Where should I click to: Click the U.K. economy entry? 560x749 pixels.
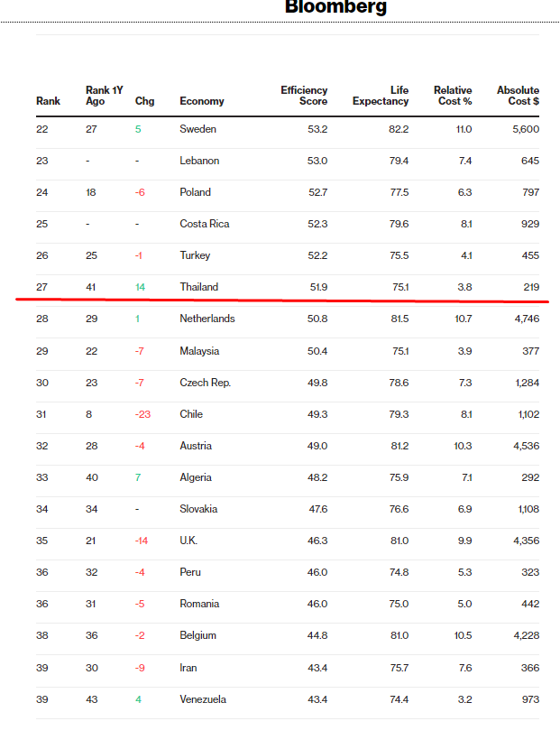pos(188,541)
